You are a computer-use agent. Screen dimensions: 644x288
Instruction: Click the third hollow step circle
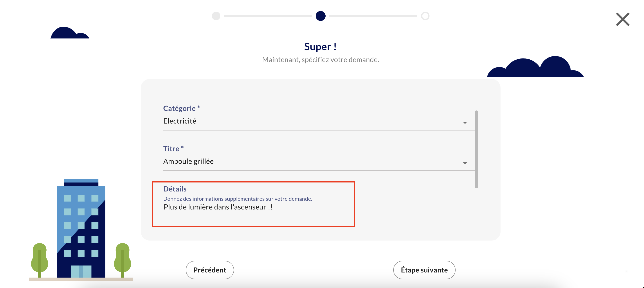425,16
